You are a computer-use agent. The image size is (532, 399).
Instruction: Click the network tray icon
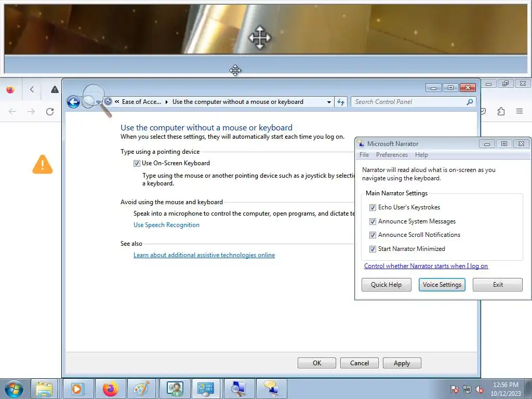click(467, 390)
